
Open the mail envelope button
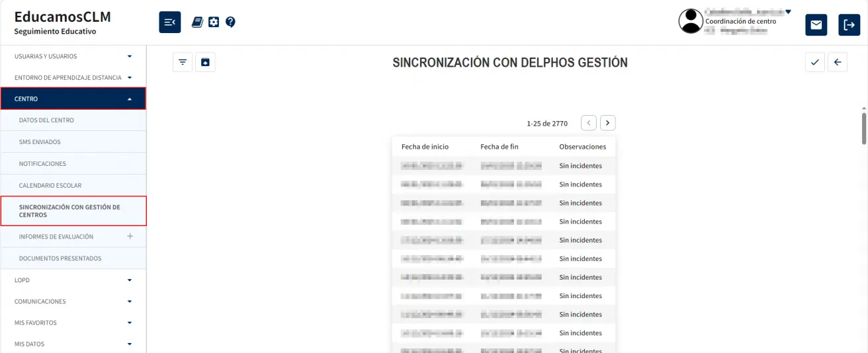(x=816, y=25)
